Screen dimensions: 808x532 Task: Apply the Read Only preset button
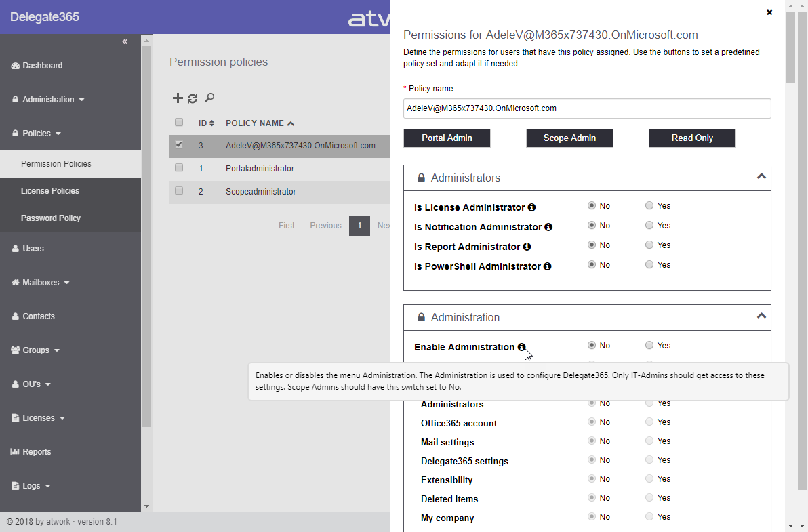692,138
